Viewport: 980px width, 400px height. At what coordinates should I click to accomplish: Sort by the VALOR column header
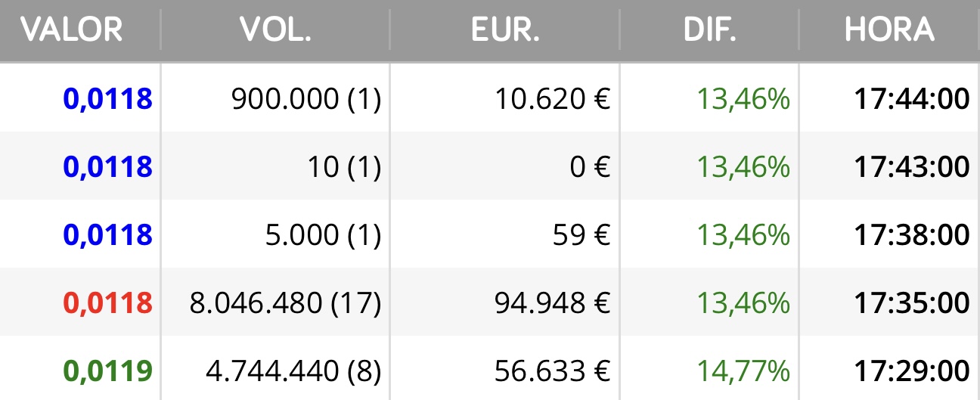[x=71, y=30]
